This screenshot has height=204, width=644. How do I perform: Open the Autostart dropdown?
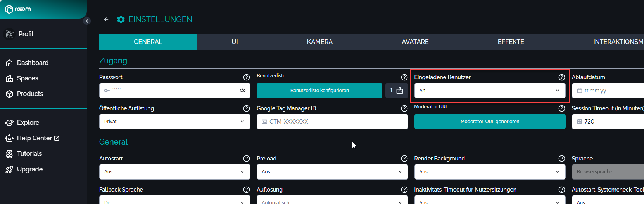tap(174, 172)
